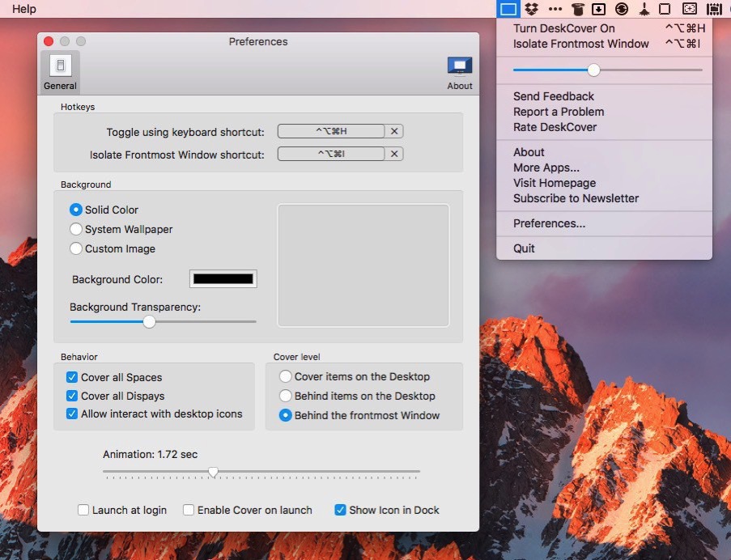Click the three-dots menu bar icon

[555, 9]
